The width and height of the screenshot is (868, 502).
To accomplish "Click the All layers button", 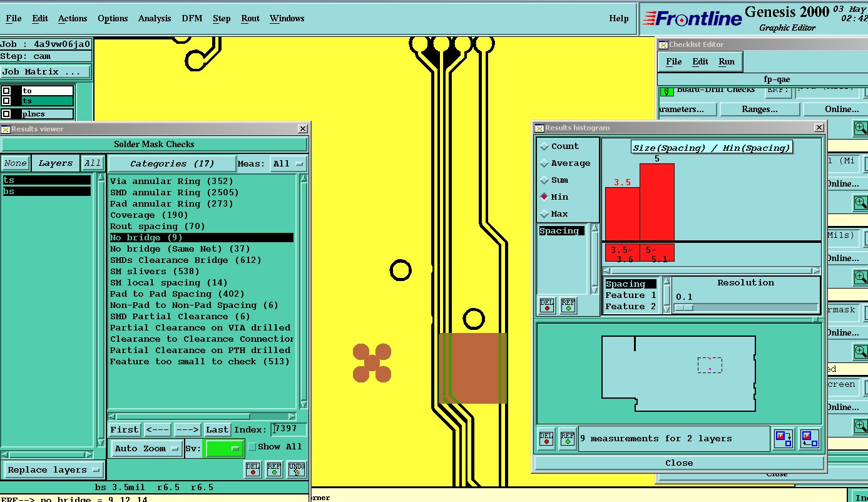I will [x=93, y=163].
